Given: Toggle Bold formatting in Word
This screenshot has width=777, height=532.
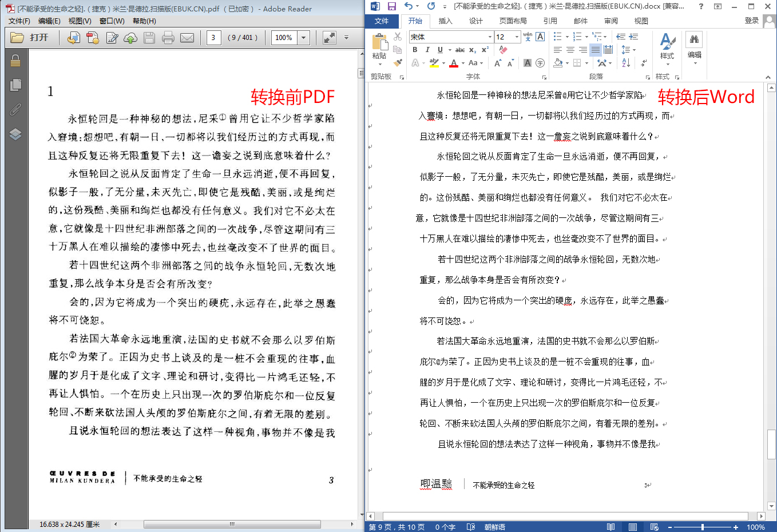Looking at the screenshot, I should (415, 50).
